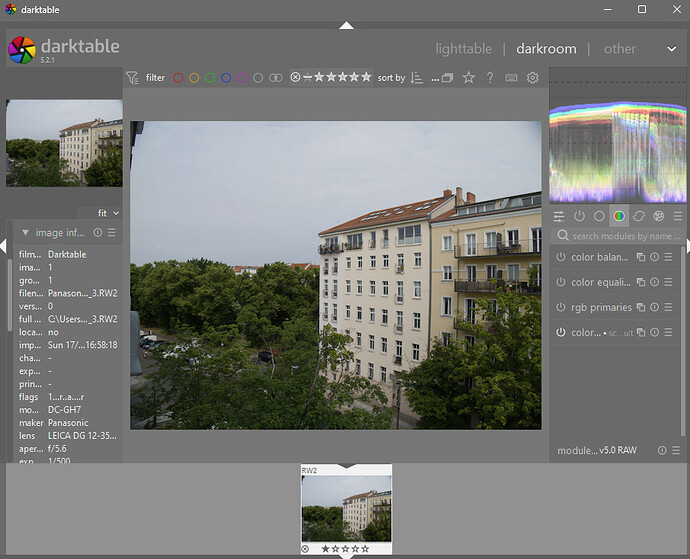Open the navigation zoom 'fit' dropdown
The width and height of the screenshot is (690, 559).
pos(108,213)
